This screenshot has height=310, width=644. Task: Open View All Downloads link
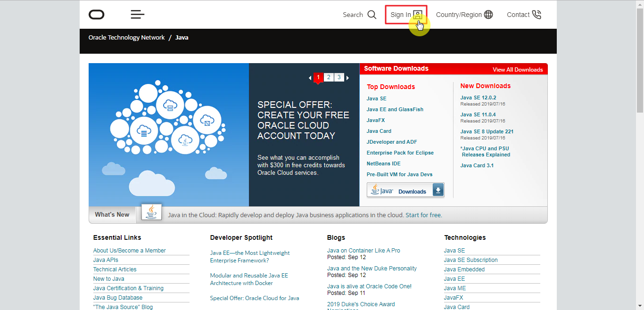point(518,69)
